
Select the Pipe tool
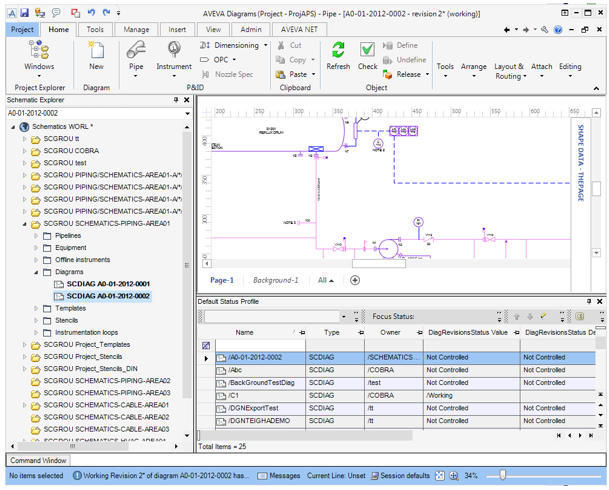[x=136, y=58]
